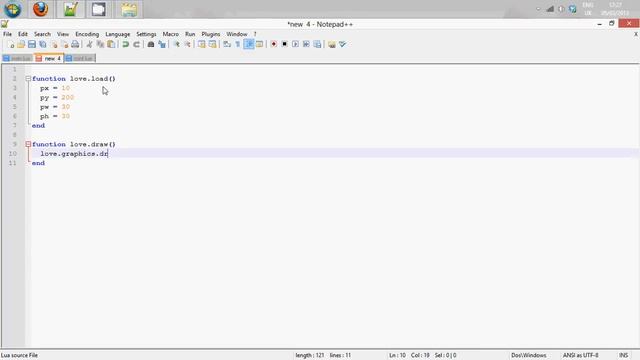The image size is (640, 360).
Task: Open the ? help menu
Action: click(255, 34)
